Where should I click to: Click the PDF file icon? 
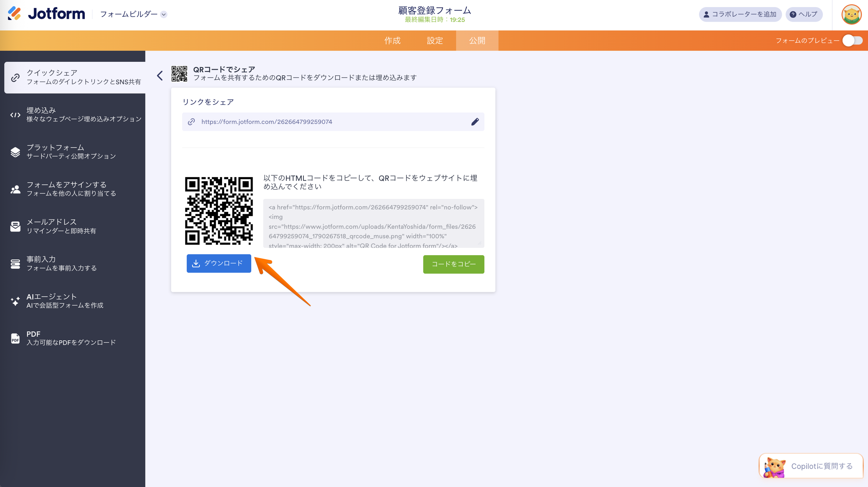click(15, 338)
